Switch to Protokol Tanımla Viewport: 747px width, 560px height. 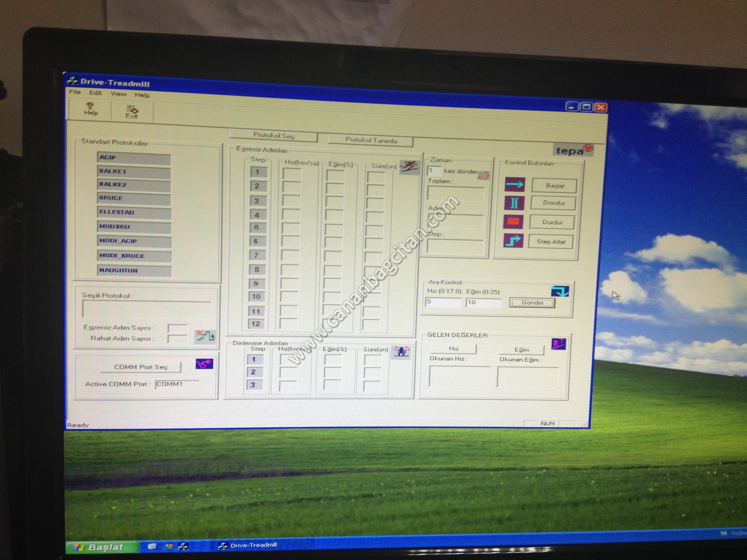pos(371,140)
